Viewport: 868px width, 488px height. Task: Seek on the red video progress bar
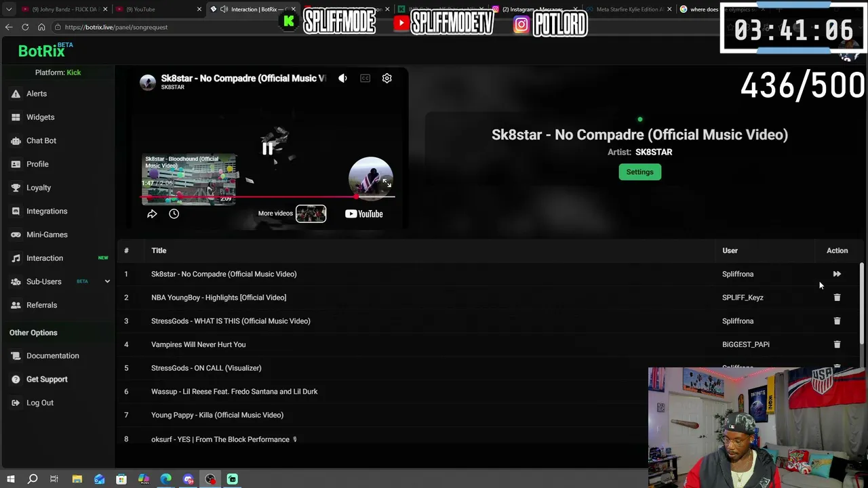[x=268, y=197]
